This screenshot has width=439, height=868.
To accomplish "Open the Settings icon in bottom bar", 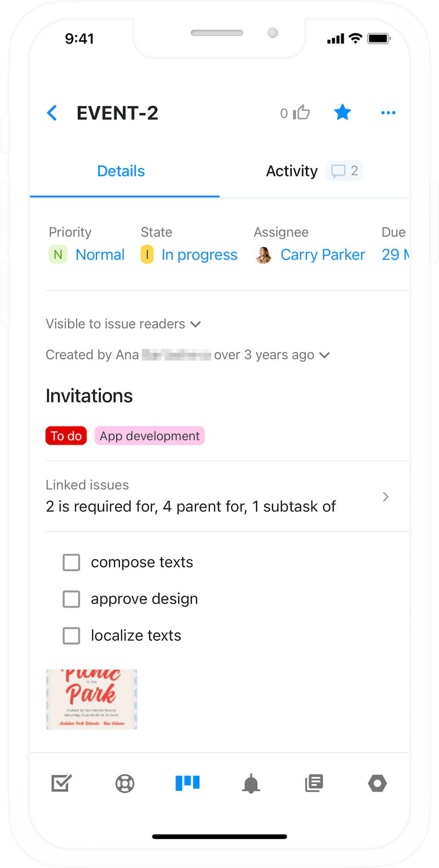I will coord(378,783).
